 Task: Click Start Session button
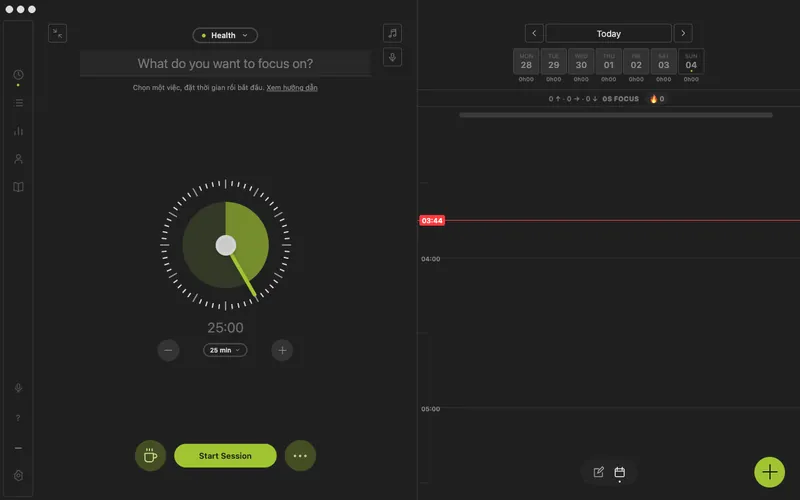[225, 456]
